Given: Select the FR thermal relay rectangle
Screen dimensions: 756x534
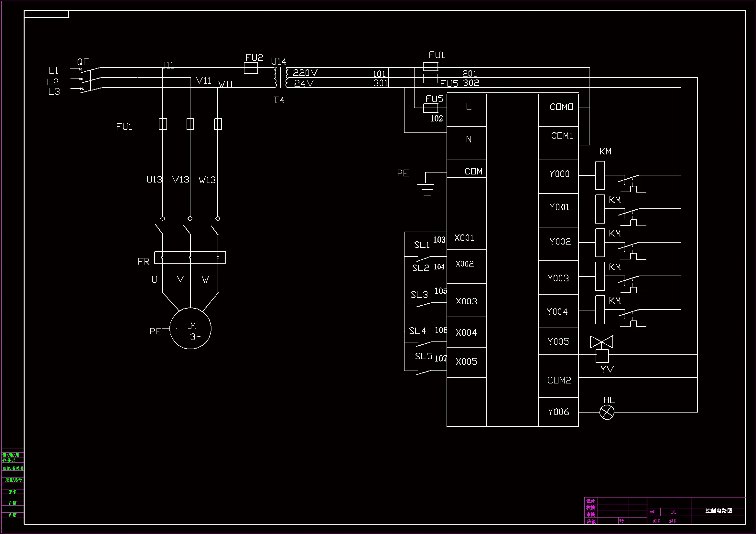Looking at the screenshot, I should click(190, 257).
